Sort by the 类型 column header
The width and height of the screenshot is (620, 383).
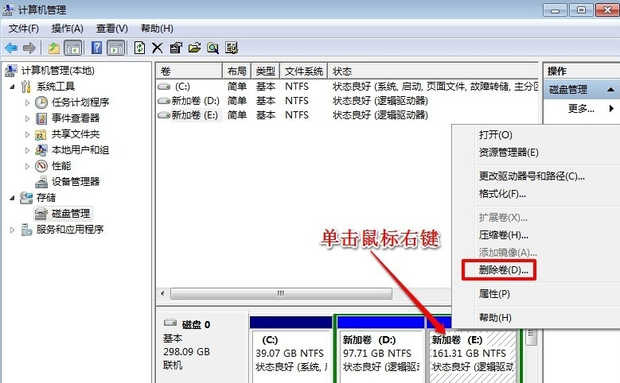(265, 71)
